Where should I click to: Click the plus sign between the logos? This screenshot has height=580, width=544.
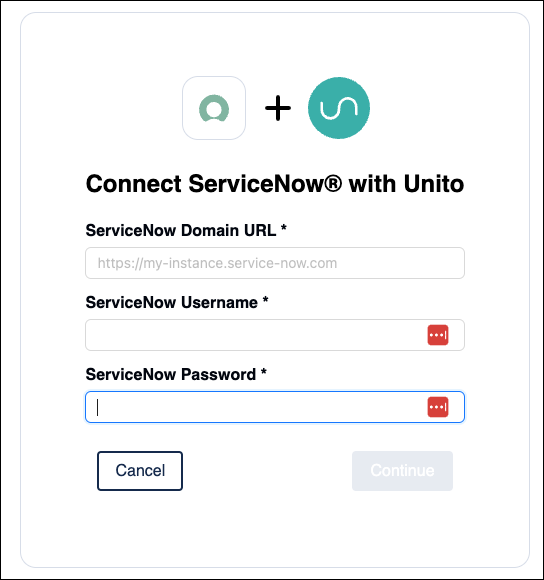[278, 108]
